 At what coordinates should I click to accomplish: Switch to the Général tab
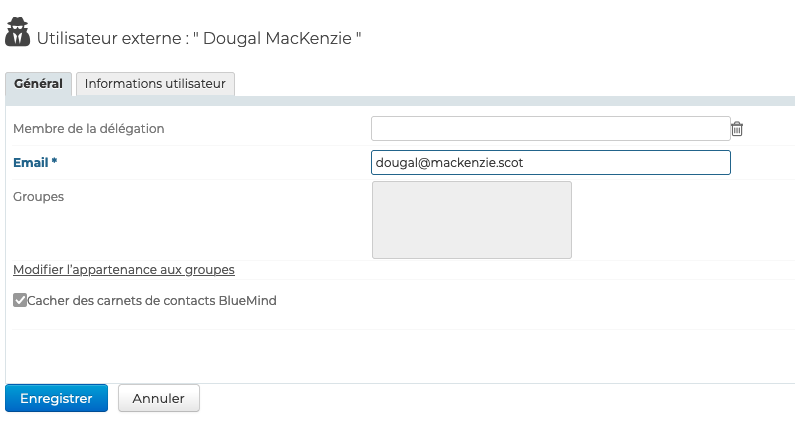pos(39,84)
